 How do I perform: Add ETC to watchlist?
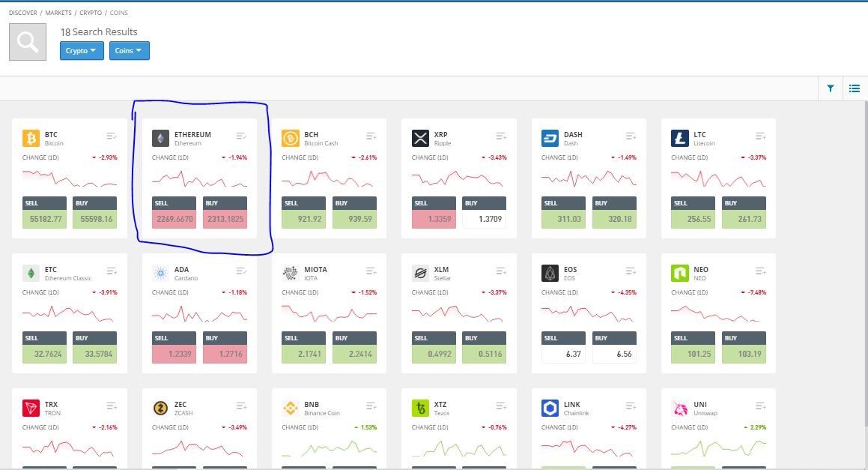coord(112,271)
